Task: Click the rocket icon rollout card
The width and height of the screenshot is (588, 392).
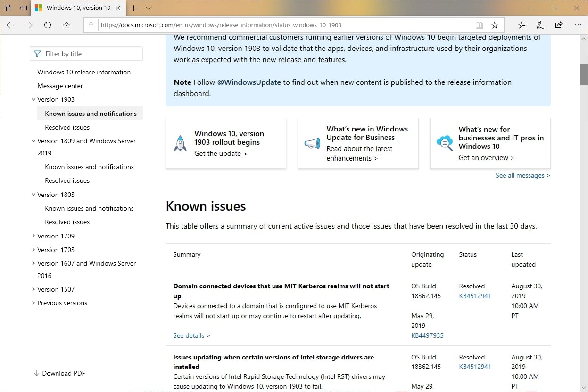Action: coord(180,143)
